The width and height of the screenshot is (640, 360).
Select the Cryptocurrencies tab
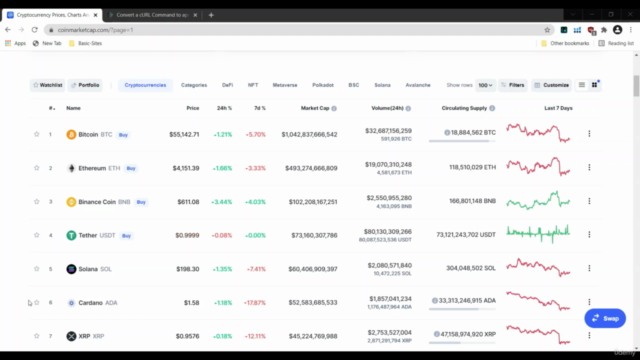[x=145, y=85]
